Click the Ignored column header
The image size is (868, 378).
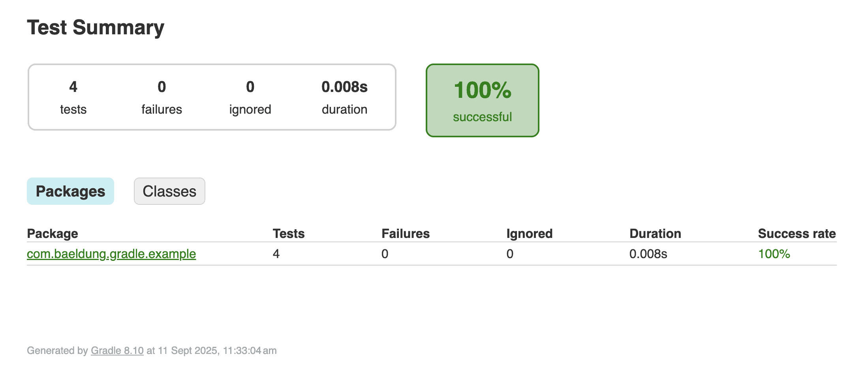529,233
